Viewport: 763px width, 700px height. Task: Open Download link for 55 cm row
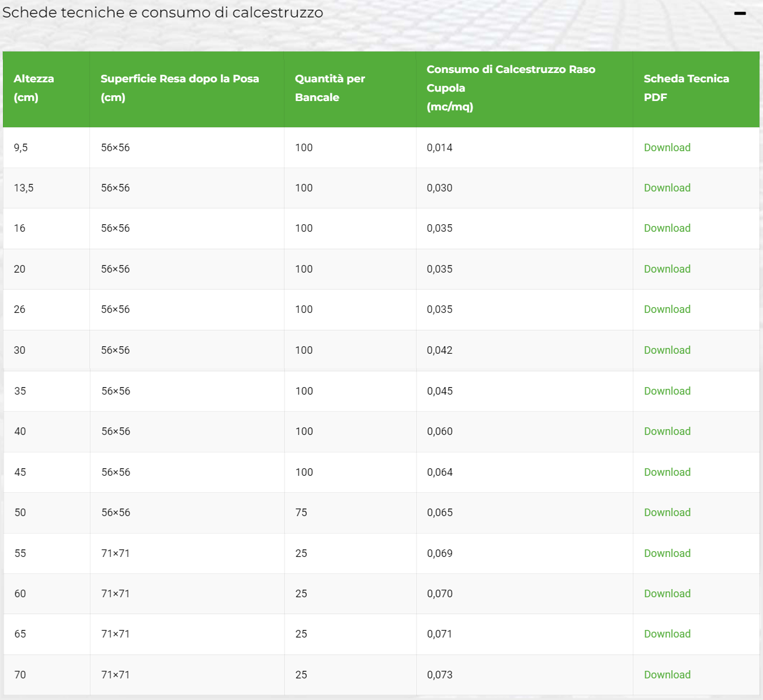pyautogui.click(x=667, y=553)
